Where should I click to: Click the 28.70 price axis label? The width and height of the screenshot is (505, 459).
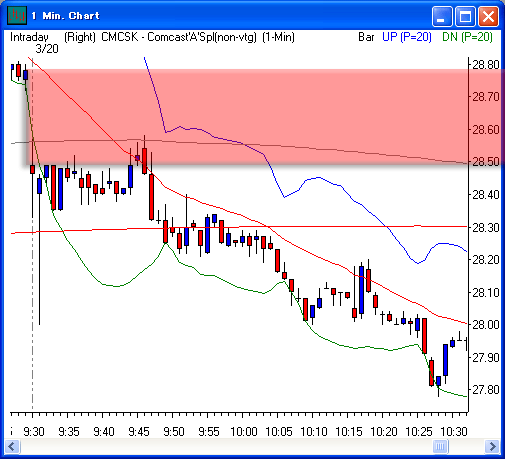tap(486, 97)
